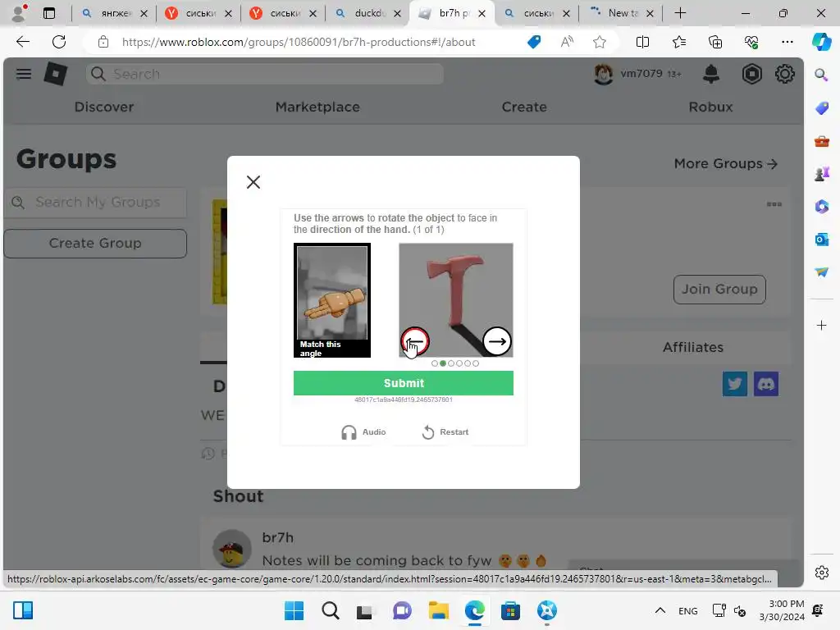This screenshot has height=630, width=840.
Task: Add this page to favorites star
Action: pos(600,42)
